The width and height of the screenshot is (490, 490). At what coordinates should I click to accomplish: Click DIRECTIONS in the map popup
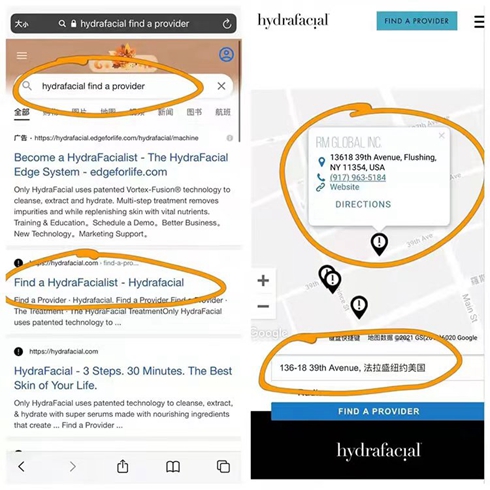(363, 204)
